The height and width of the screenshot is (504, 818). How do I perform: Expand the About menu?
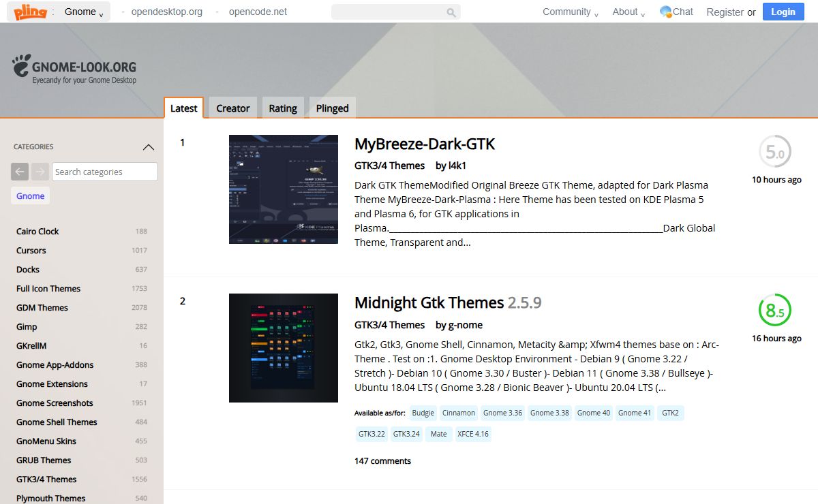coord(628,12)
